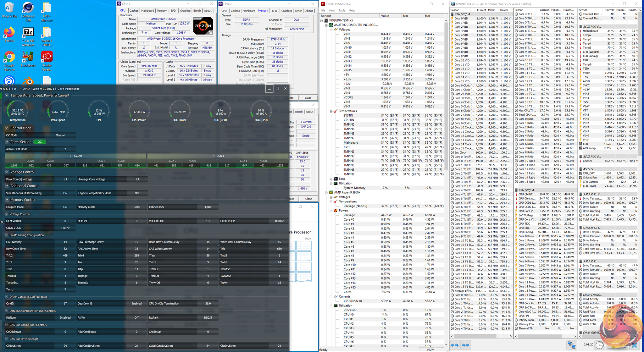Open Tools menu in HWMonitor
The height and width of the screenshot is (352, 644).
pos(341,10)
